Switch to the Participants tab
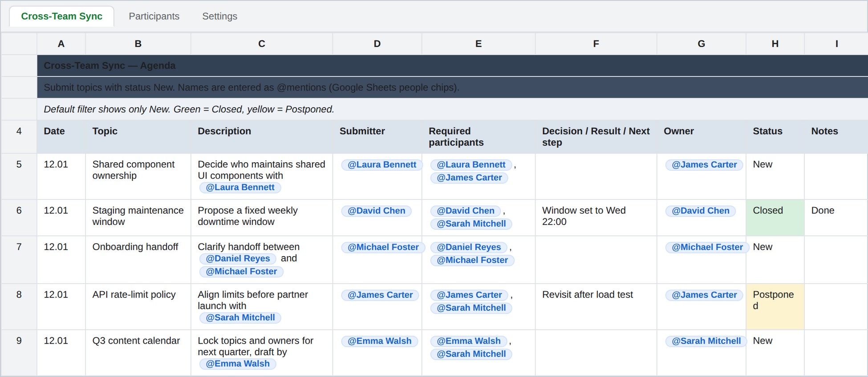 coord(154,16)
